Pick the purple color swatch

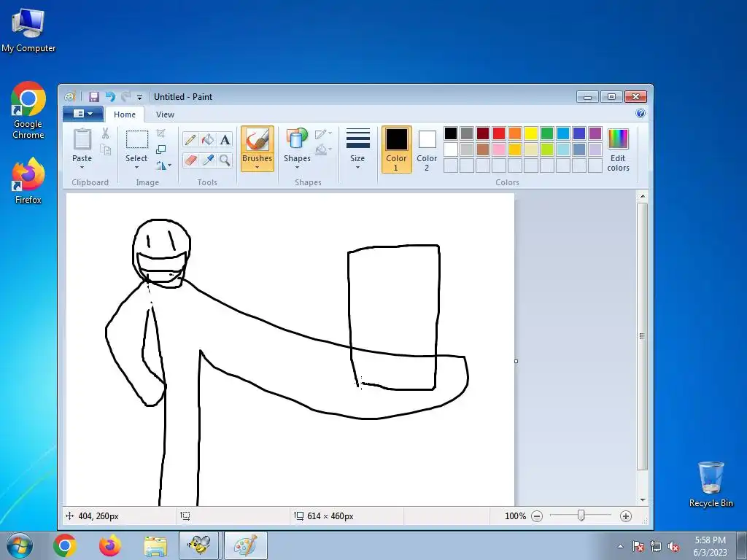[x=595, y=133]
